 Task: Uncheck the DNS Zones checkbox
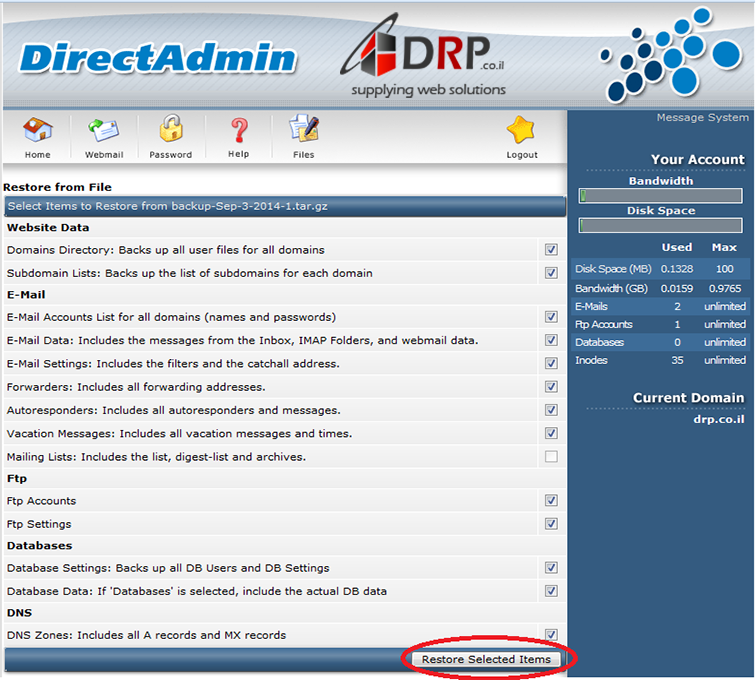tap(551, 635)
